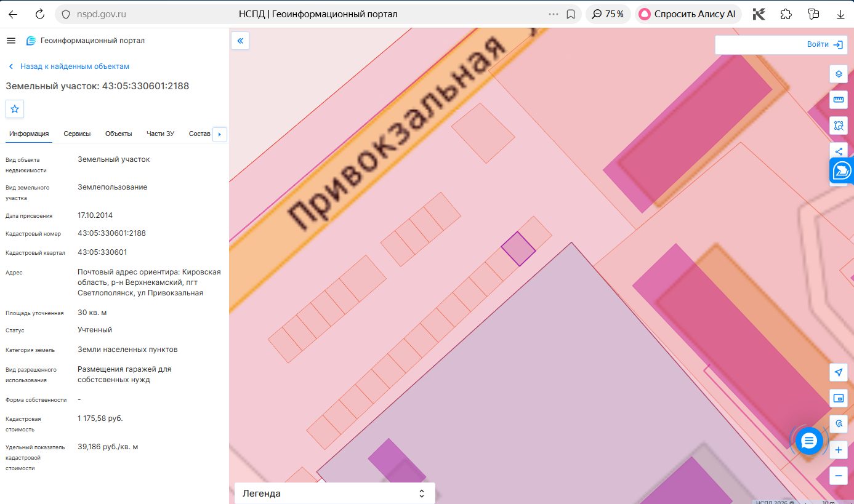Image resolution: width=854 pixels, height=504 pixels.
Task: Click the Землепользование value
Action: point(113,187)
